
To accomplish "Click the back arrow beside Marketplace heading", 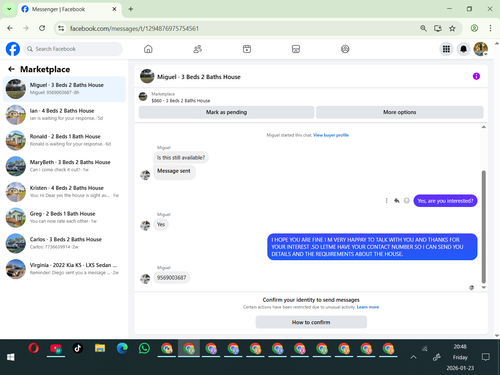I will click(x=11, y=69).
